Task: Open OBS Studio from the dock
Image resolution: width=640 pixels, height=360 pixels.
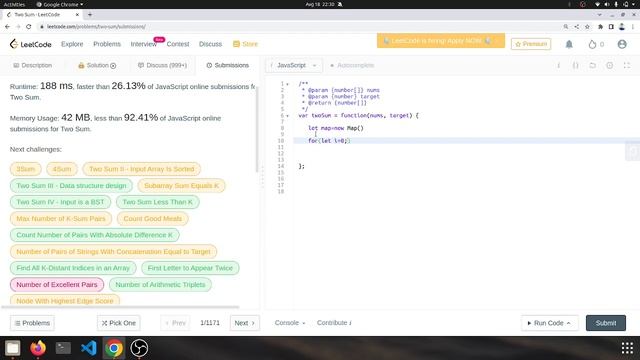Action: coord(139,348)
